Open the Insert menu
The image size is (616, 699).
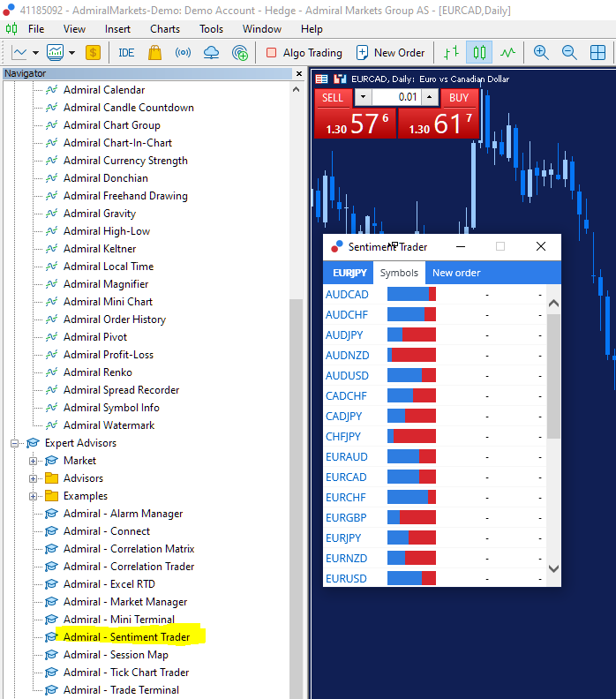117,29
